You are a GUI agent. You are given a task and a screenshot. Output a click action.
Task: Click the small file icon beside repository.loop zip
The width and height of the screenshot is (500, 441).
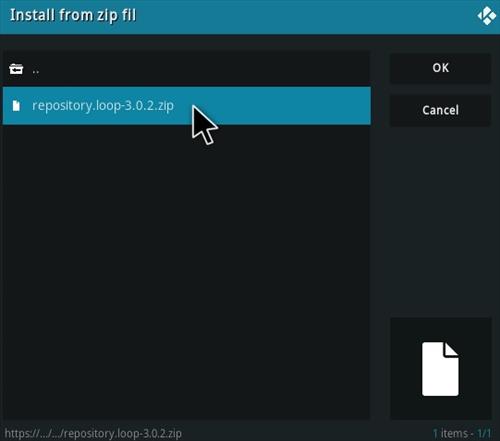pyautogui.click(x=16, y=106)
